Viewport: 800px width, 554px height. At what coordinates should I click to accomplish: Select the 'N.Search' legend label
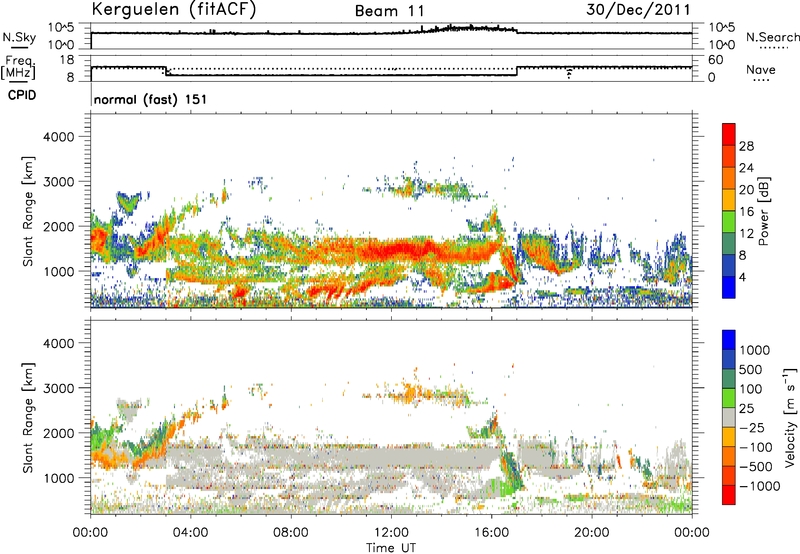pyautogui.click(x=772, y=37)
